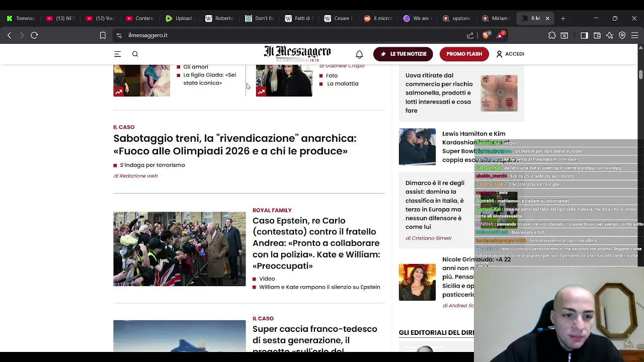Image resolution: width=644 pixels, height=362 pixels.
Task: Open Sabotaggio treni anarchica headline
Action: (x=235, y=144)
